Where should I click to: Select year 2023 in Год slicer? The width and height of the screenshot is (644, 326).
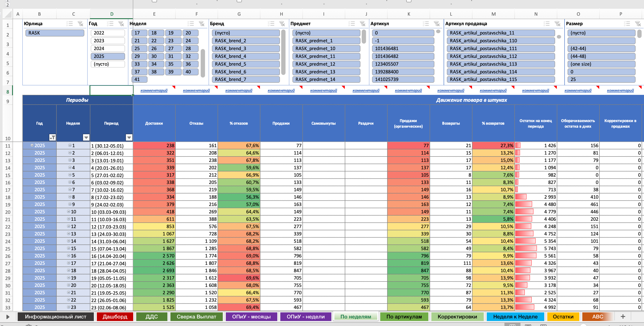[x=107, y=40]
